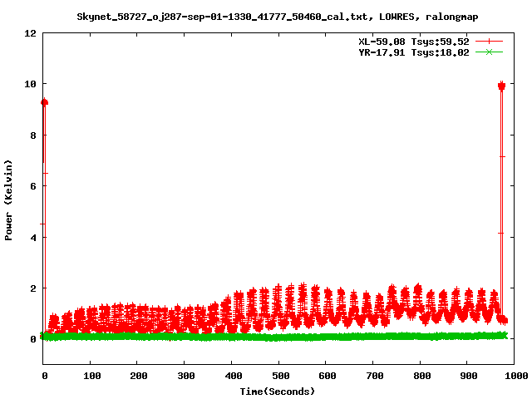Click legend entry 'YR-17.91 Tsys:18.02'
The width and height of the screenshot is (532, 399).
click(x=414, y=52)
